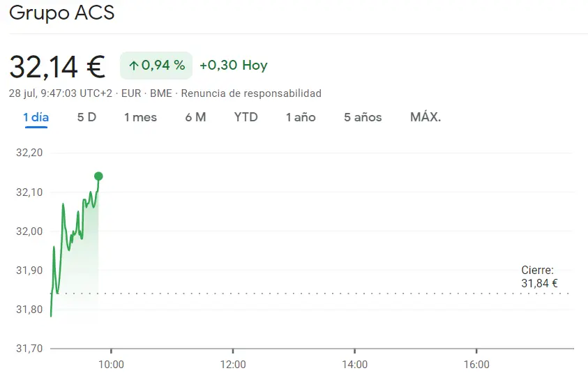Click the 'EUR' currency label
Viewport: 588px width, 380px height.
(131, 93)
